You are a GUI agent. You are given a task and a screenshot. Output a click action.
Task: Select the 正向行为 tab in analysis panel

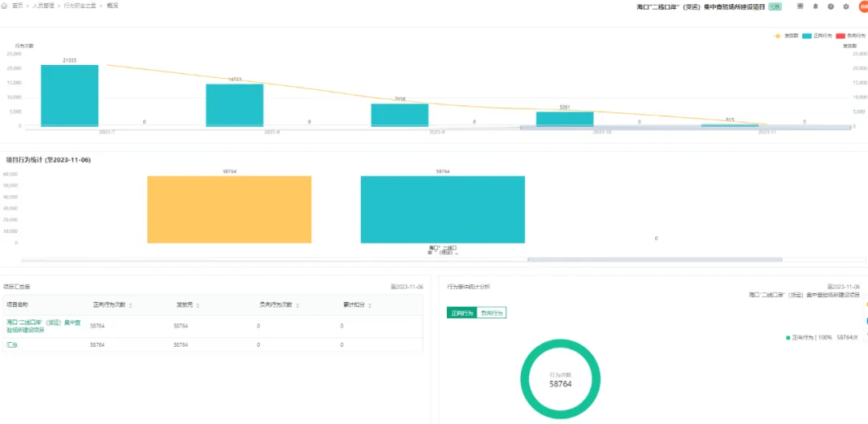click(x=461, y=313)
